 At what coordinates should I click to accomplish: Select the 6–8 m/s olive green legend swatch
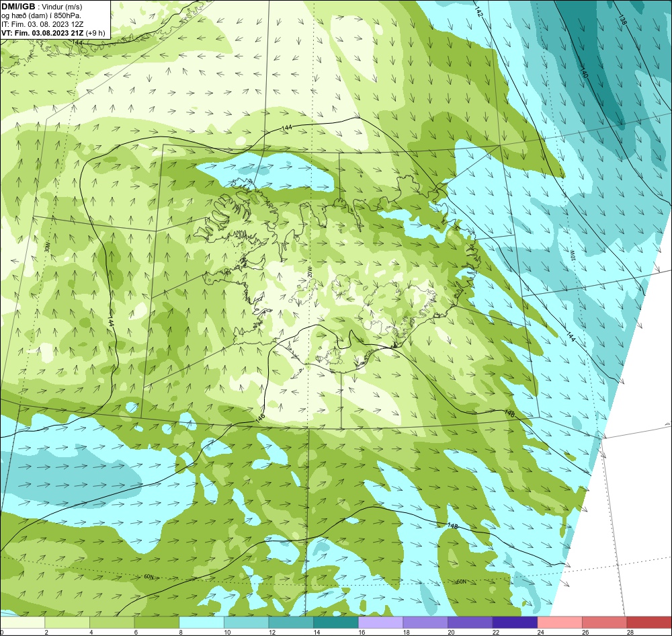[x=157, y=623]
